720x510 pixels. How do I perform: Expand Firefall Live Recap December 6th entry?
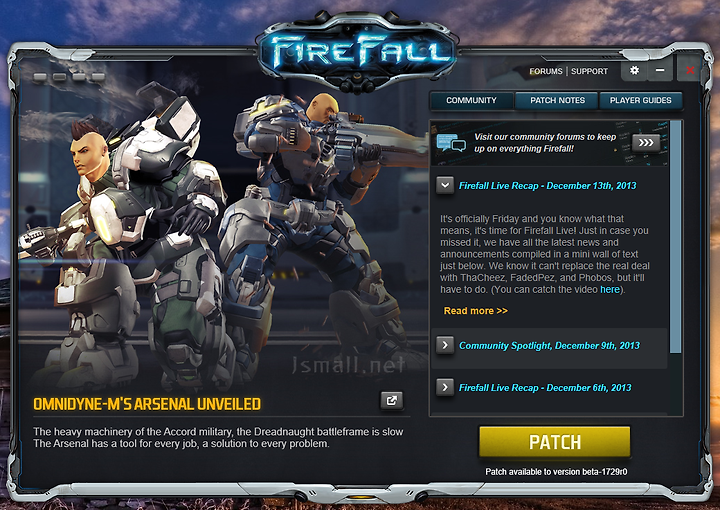pyautogui.click(x=444, y=387)
